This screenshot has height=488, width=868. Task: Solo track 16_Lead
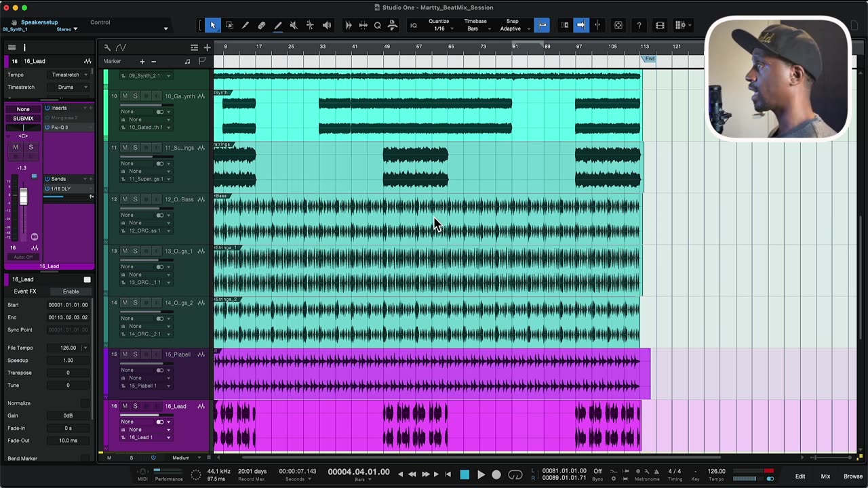135,406
